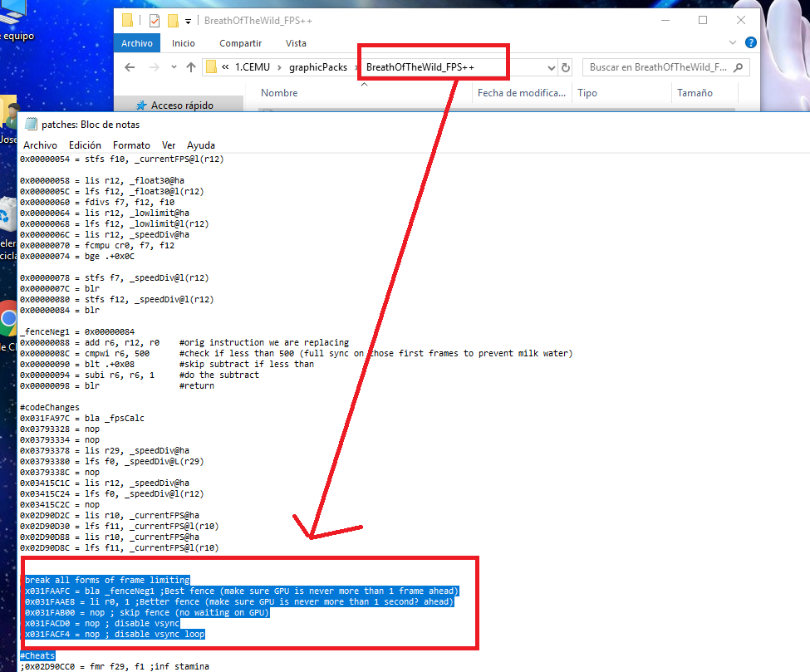
Task: Sort files by Tamaño column header
Action: click(x=695, y=93)
